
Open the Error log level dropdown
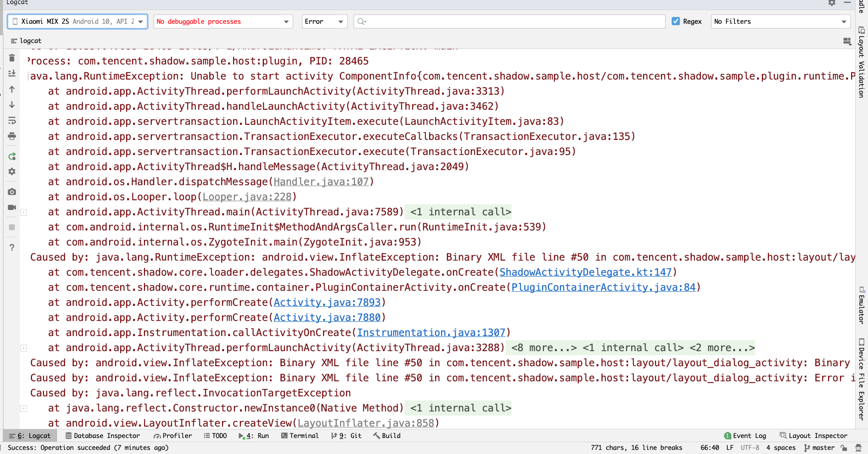[325, 21]
